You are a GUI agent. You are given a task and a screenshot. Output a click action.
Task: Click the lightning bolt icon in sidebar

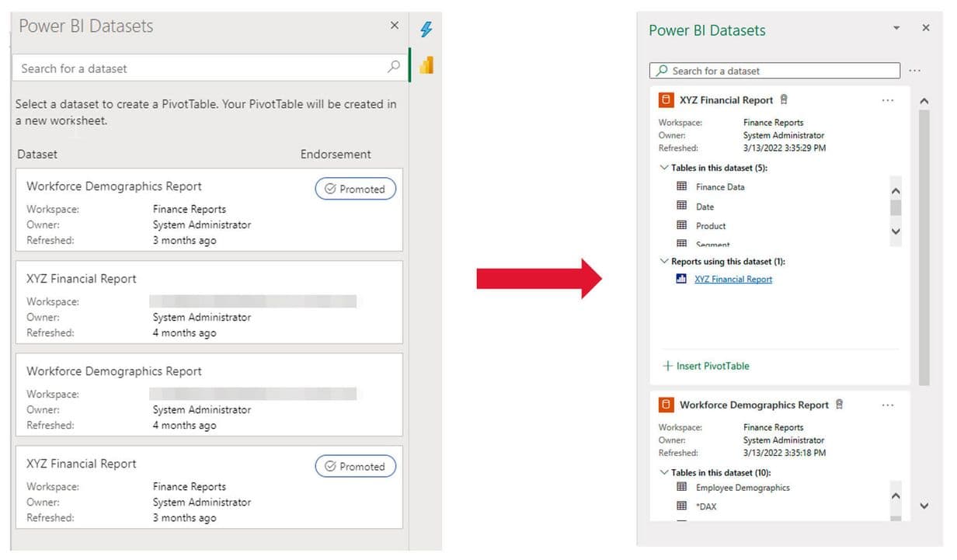pos(426,30)
